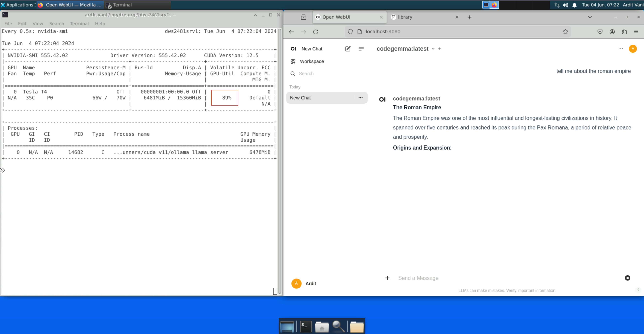
Task: Open the Workspace section
Action: pyautogui.click(x=307, y=61)
